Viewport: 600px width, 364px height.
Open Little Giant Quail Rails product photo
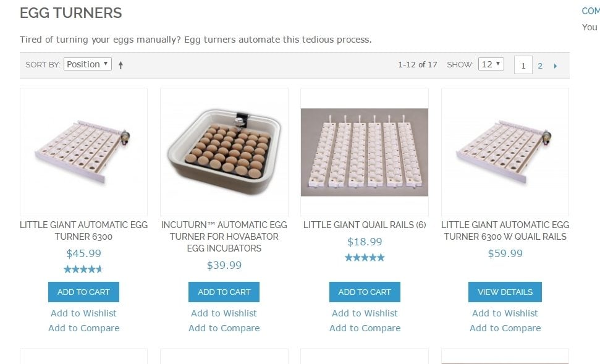(365, 152)
